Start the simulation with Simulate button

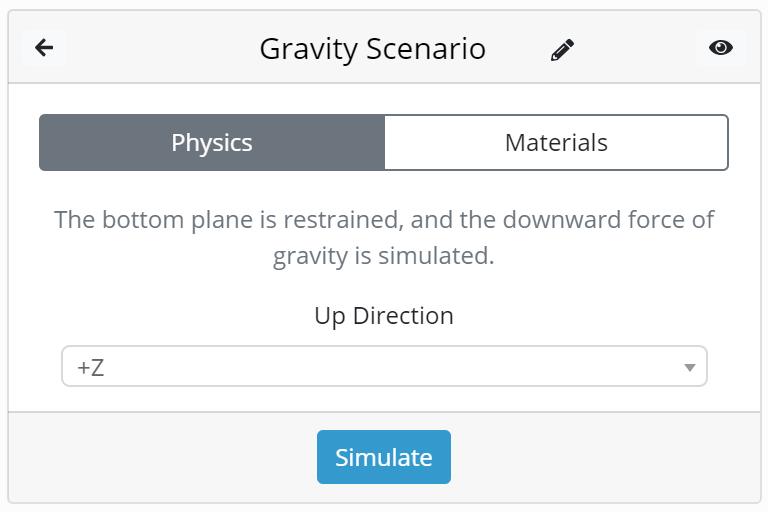click(x=384, y=457)
